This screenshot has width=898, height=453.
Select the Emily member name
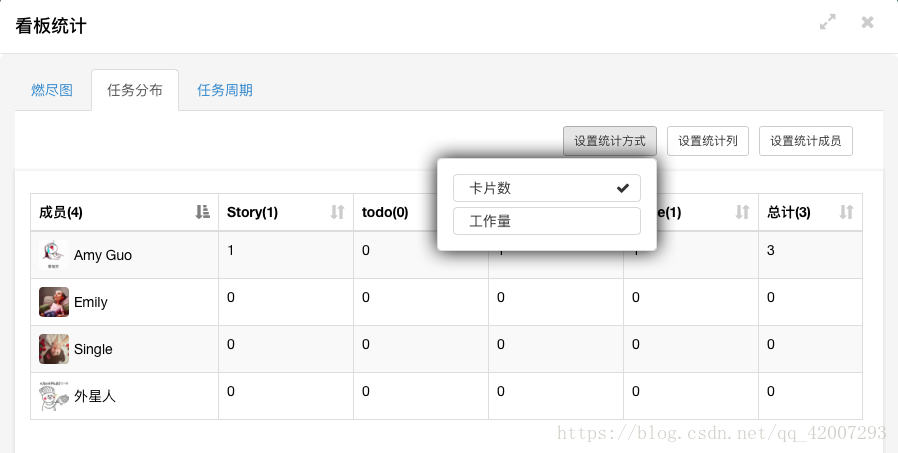[x=90, y=302]
